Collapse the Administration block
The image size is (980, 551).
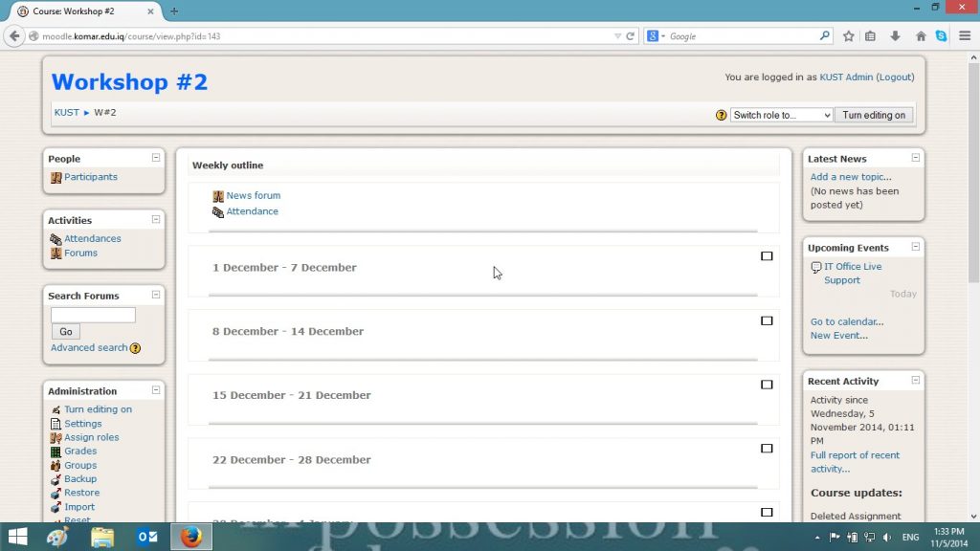pos(156,390)
